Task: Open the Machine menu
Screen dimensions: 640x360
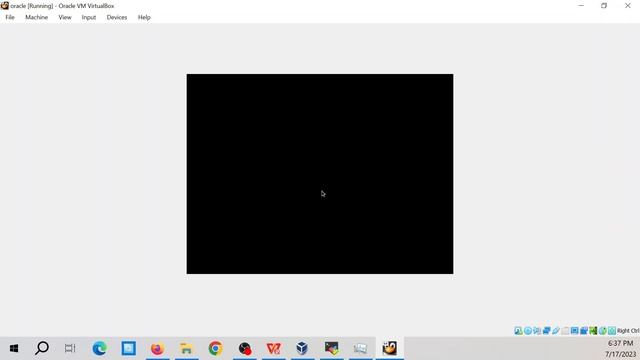Action: pyautogui.click(x=36, y=17)
